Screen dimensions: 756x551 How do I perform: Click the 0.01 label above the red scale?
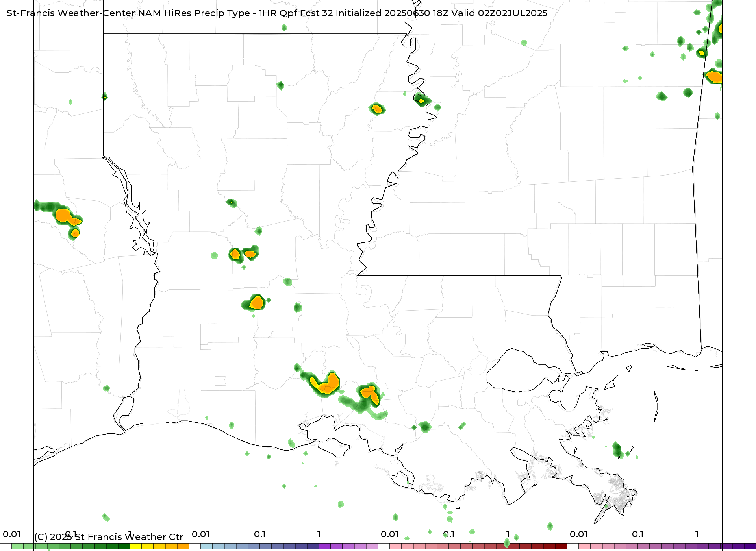[390, 534]
